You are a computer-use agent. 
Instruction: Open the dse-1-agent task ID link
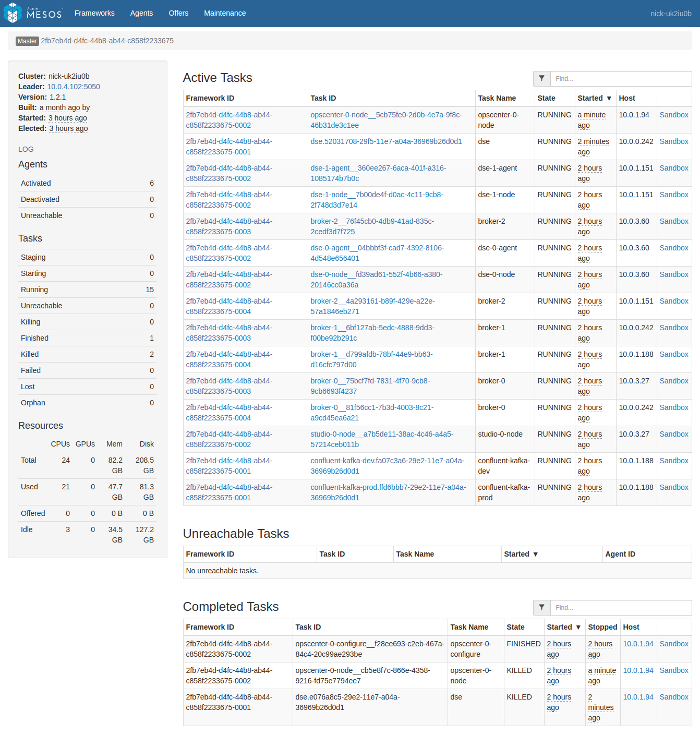(379, 173)
